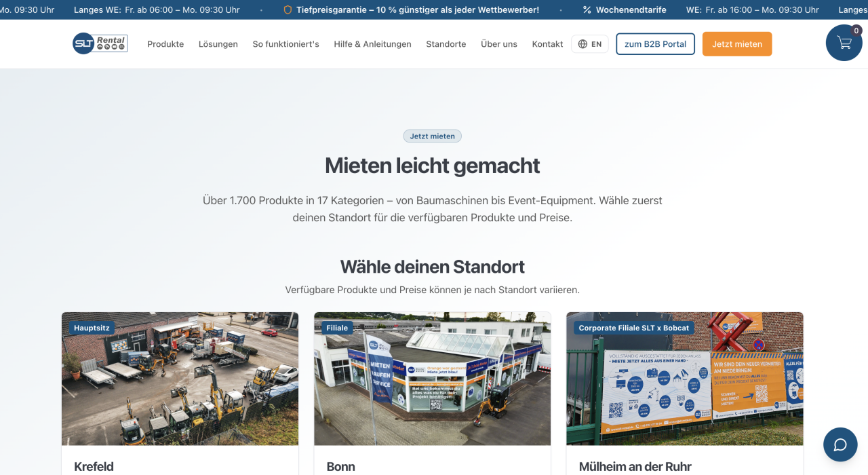868x475 pixels.
Task: Click the Jetzt mieten pill badge
Action: click(x=433, y=136)
